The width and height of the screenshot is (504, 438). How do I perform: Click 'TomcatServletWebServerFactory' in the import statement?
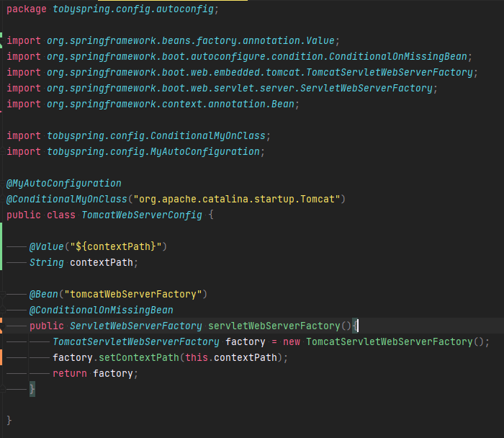390,72
